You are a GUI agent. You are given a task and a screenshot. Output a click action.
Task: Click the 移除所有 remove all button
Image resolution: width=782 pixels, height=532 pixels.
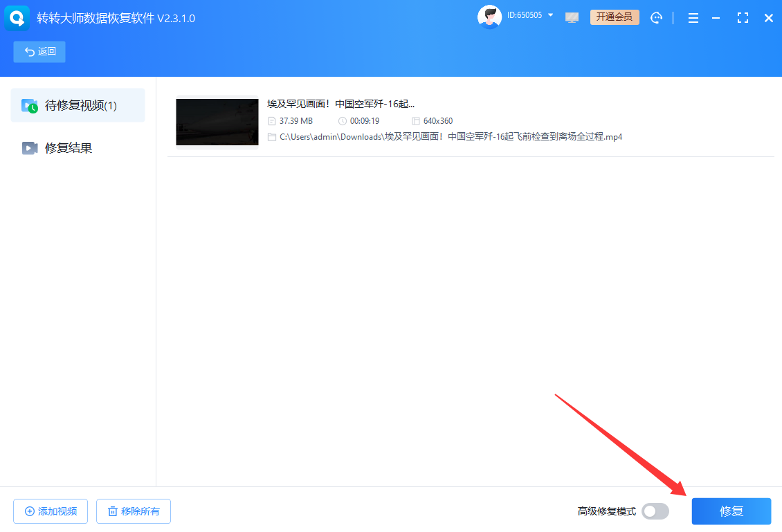(x=134, y=511)
